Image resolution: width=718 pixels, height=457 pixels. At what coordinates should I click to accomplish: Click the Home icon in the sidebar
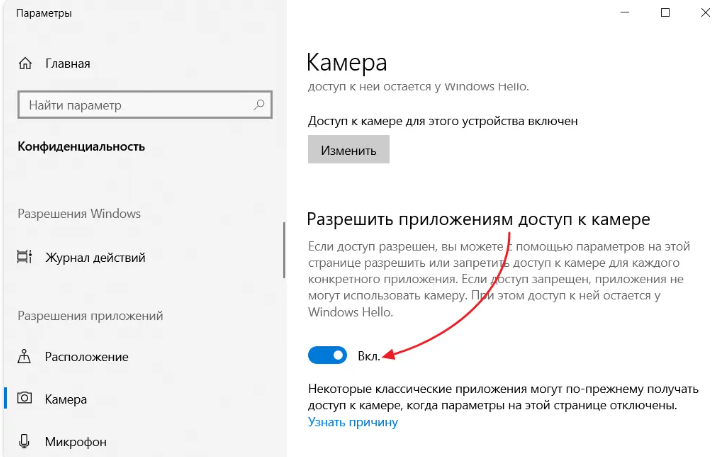coord(26,63)
